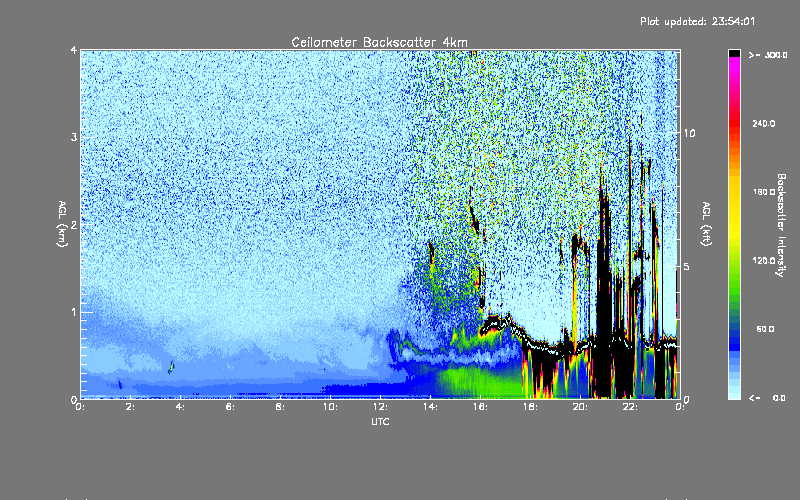Screen dimensions: 800x500
Task: Click the '180.0' colorbar label
Action: 764,192
